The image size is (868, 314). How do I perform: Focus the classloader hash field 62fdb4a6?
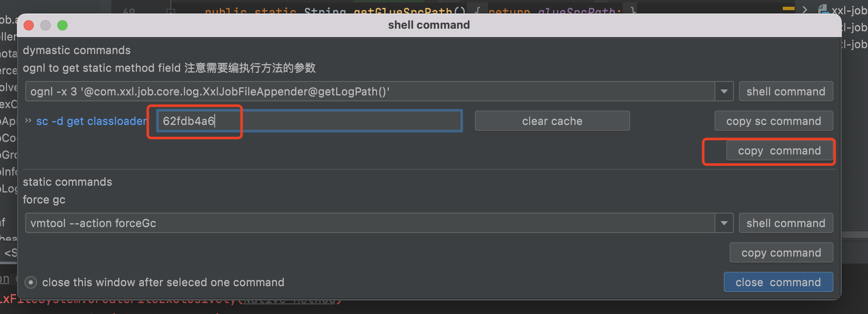309,121
